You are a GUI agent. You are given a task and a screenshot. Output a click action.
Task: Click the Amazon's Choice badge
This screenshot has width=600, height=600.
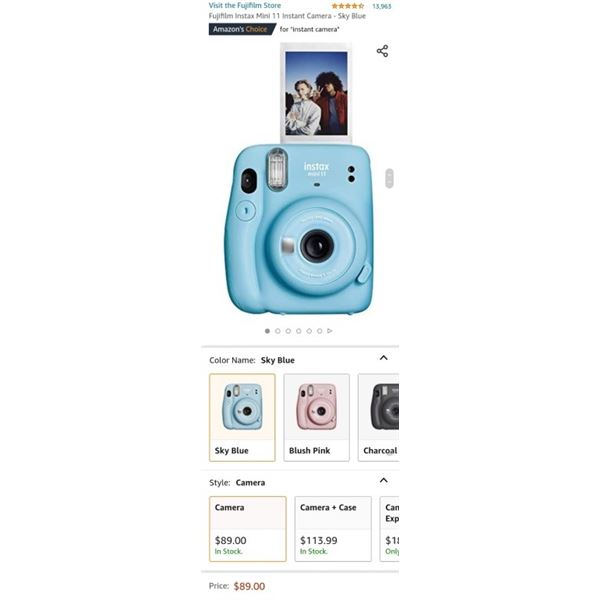click(x=242, y=29)
